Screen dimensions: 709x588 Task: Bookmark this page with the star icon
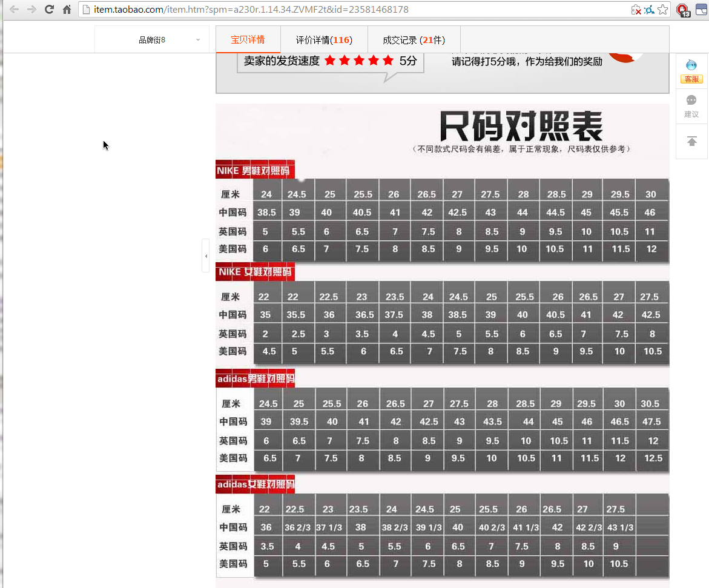coord(663,10)
